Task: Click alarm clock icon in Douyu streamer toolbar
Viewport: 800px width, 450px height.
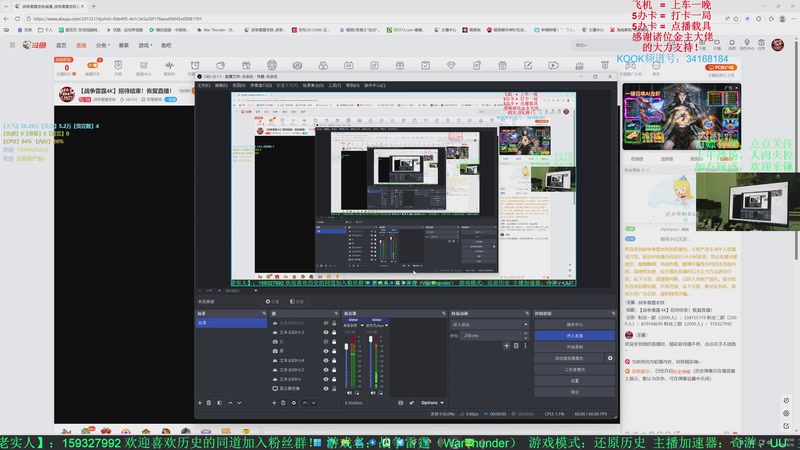Action: 195,65
